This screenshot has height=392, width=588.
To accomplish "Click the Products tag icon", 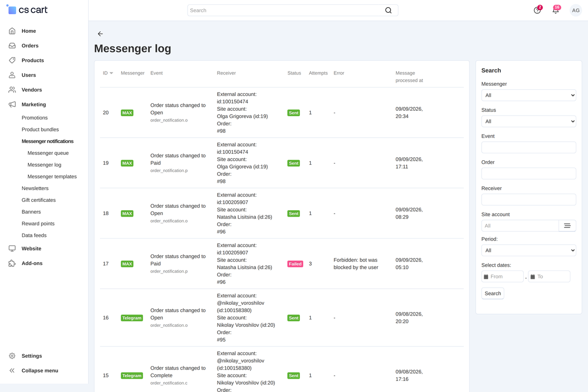I will (x=12, y=60).
